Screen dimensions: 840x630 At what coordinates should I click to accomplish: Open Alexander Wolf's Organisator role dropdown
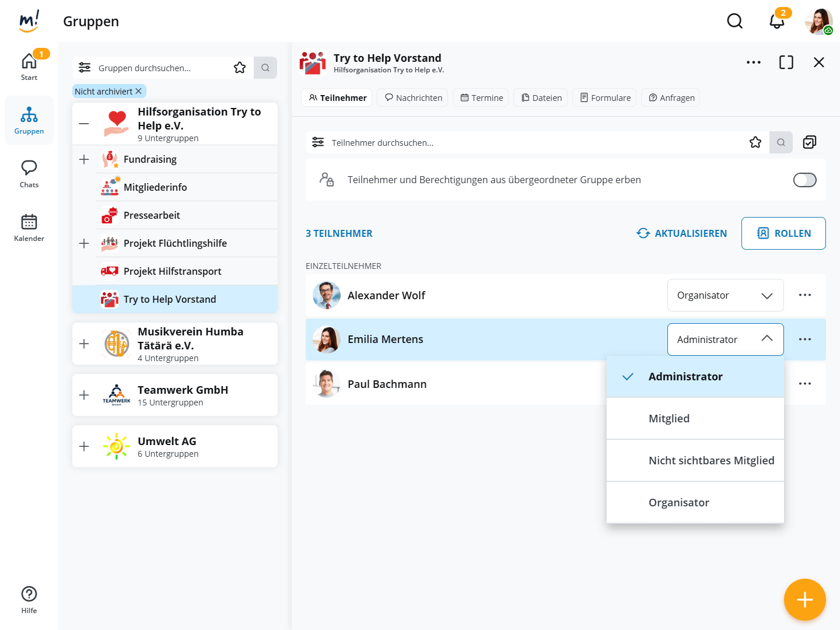[x=724, y=295]
